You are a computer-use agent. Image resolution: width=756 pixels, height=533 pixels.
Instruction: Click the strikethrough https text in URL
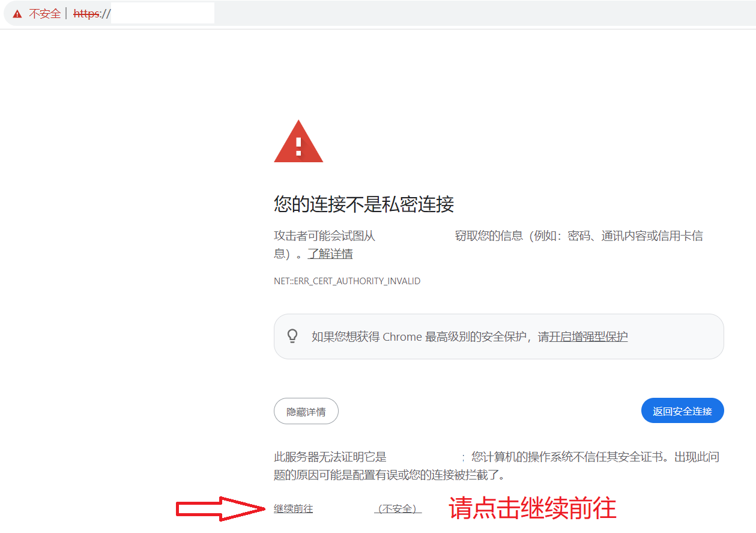point(86,14)
